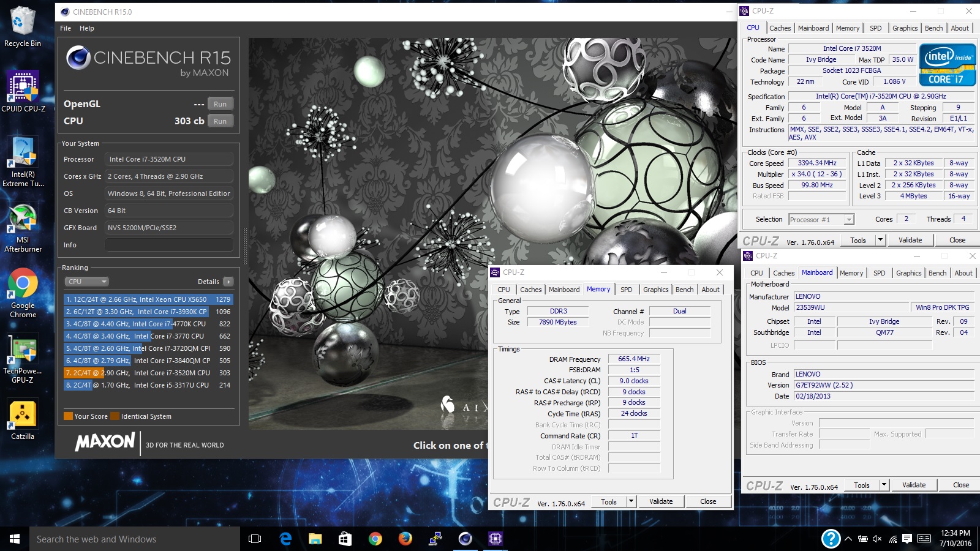Open File Explorer from taskbar
This screenshot has width=980, height=551.
pyautogui.click(x=315, y=539)
